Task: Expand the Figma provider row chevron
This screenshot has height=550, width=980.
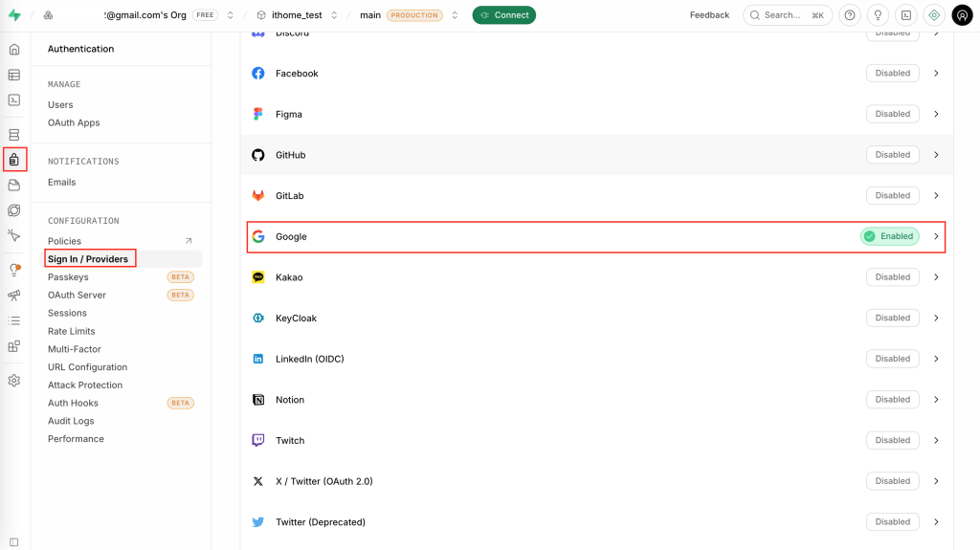Action: coord(936,114)
